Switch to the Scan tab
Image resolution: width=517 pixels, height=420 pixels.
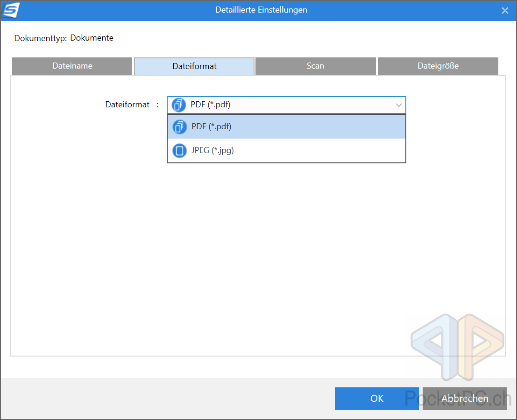(x=316, y=66)
